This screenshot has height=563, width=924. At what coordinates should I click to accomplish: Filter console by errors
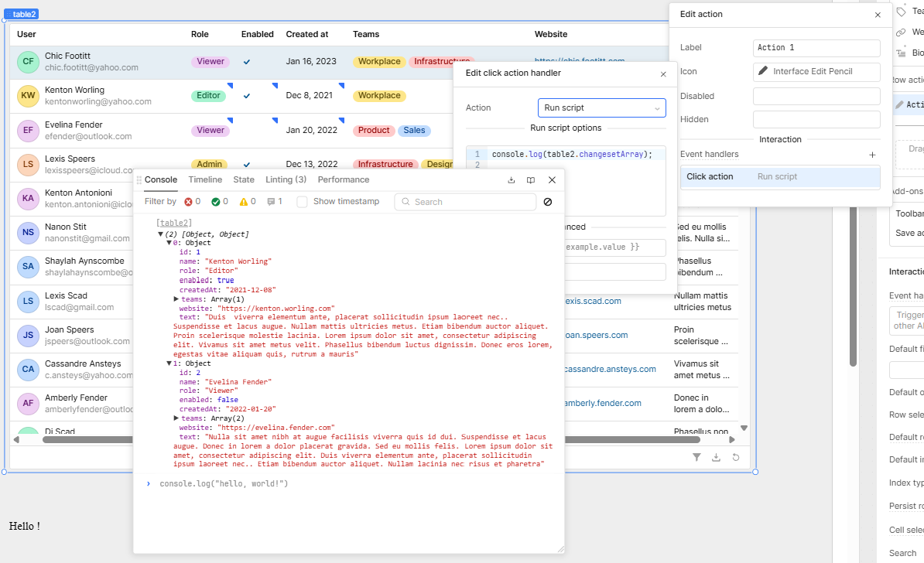[x=192, y=201]
